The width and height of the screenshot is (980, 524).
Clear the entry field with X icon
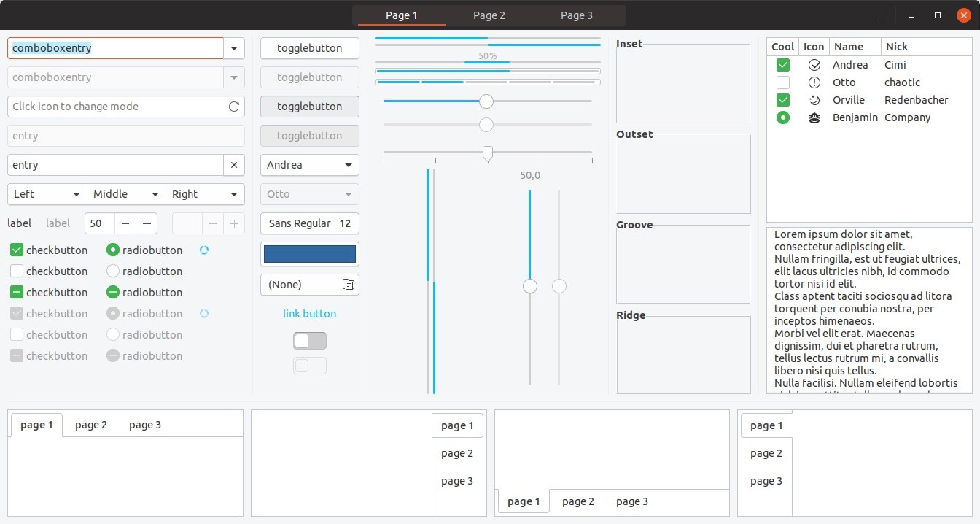234,165
